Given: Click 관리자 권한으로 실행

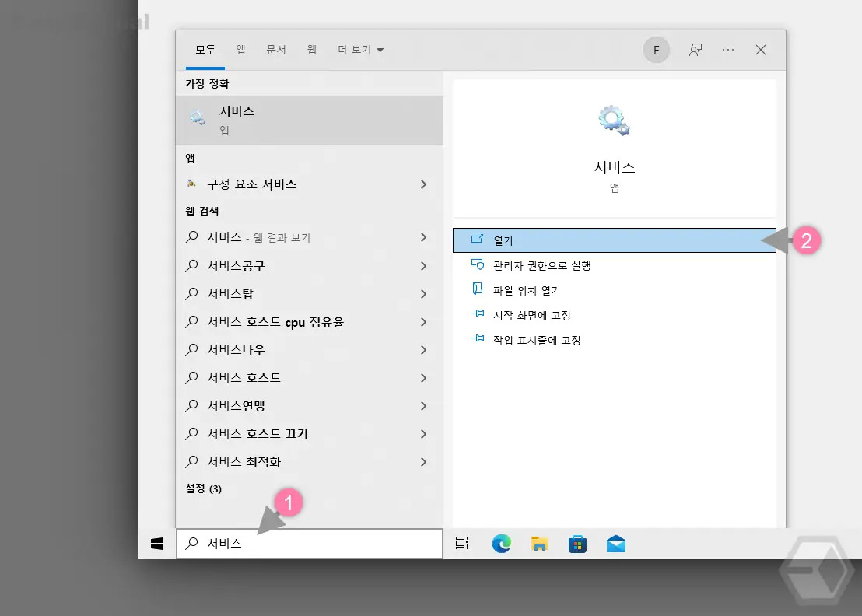Looking at the screenshot, I should (614, 265).
